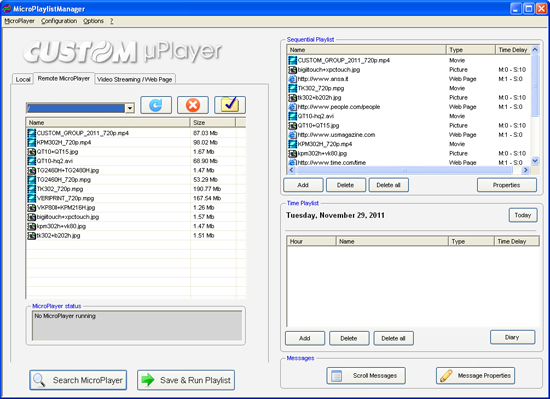The height and width of the screenshot is (399, 550).
Task: Click the Scroll Messages list icon
Action: [x=336, y=376]
